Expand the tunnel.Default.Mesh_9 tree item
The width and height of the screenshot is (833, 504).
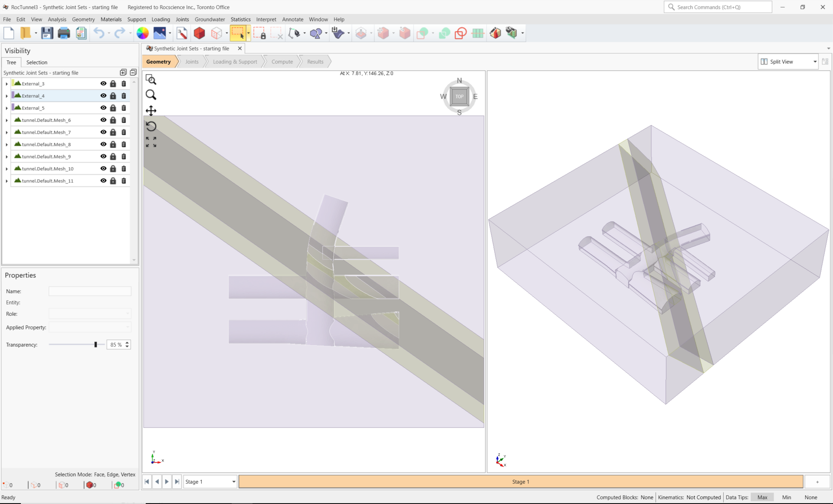tap(6, 156)
